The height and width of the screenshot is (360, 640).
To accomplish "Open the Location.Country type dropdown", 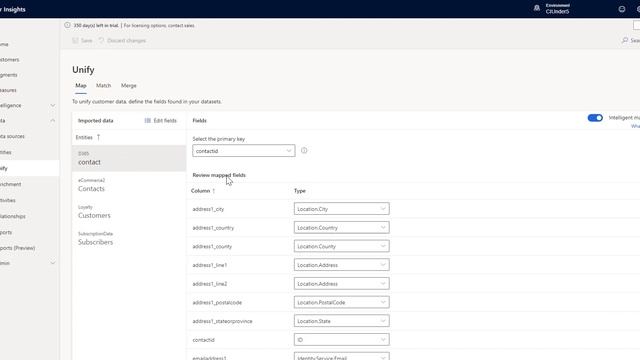I will coord(342,227).
